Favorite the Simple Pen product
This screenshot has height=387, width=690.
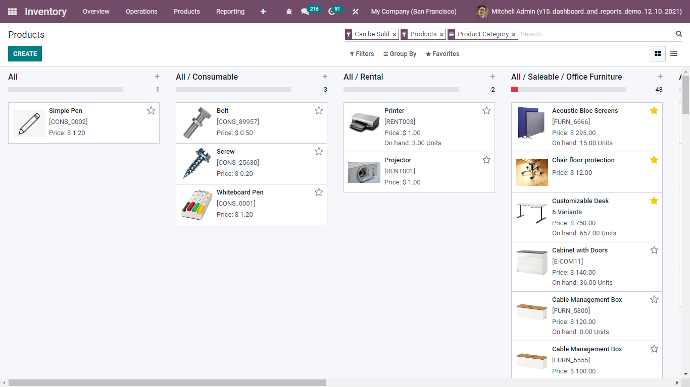[x=151, y=111]
